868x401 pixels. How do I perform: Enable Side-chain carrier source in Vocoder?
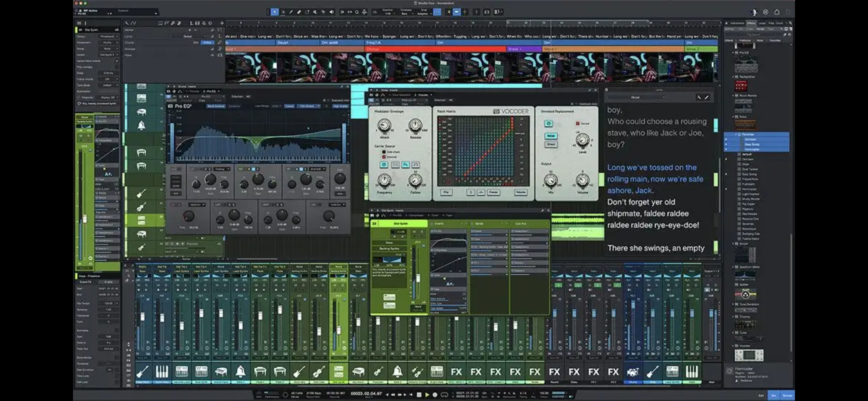pyautogui.click(x=384, y=152)
